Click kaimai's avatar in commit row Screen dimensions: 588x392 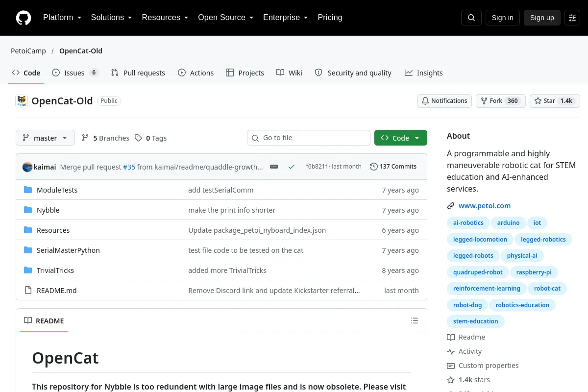click(x=27, y=167)
